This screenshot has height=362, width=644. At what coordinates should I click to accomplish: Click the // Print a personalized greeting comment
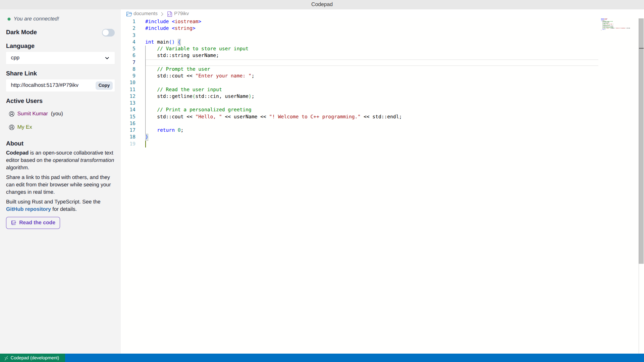click(x=204, y=110)
